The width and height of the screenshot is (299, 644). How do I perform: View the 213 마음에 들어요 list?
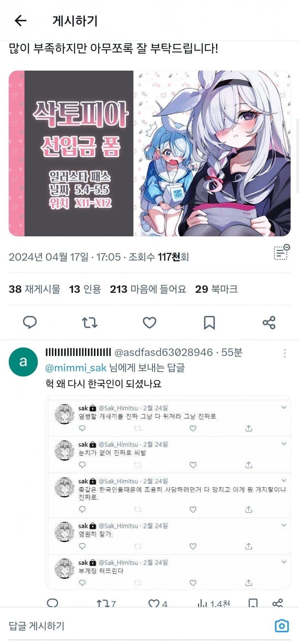tap(148, 289)
